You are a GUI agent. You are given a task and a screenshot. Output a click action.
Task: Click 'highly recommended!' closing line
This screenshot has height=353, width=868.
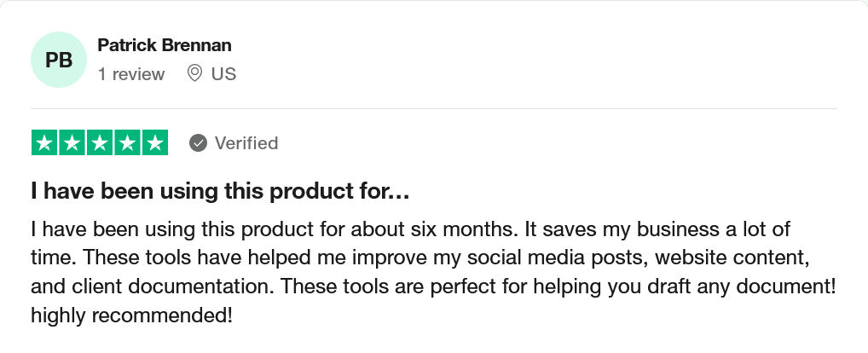tap(132, 316)
